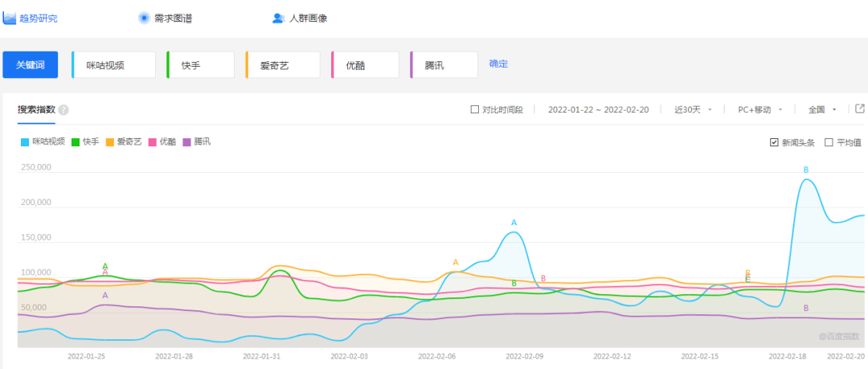Export chart with the share icon

[x=860, y=109]
